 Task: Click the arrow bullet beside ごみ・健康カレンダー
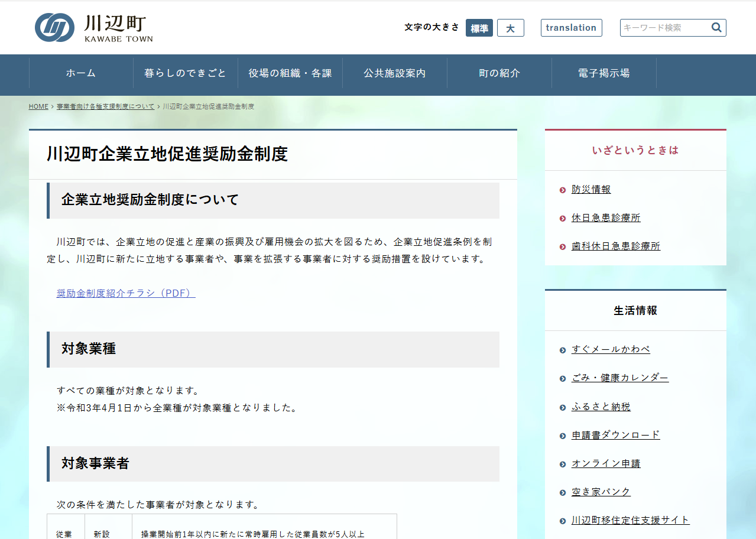[563, 378]
